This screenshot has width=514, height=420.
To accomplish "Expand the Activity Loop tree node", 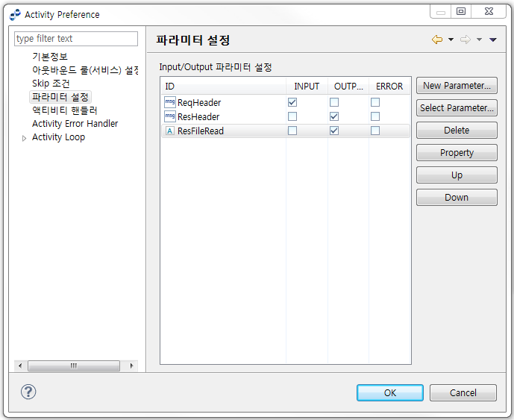I will pyautogui.click(x=24, y=138).
